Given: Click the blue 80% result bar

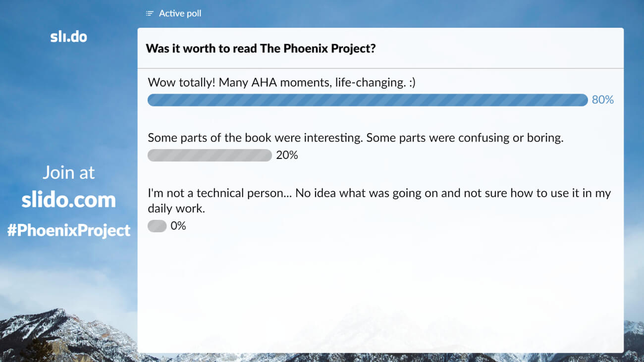Looking at the screenshot, I should click(367, 100).
